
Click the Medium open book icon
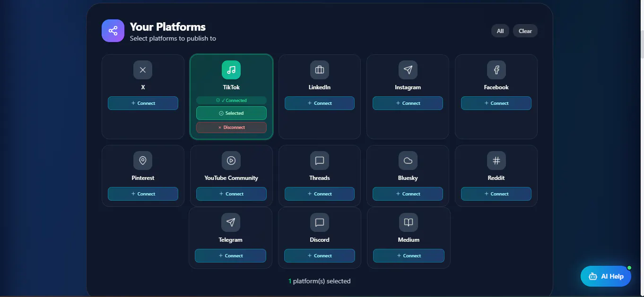click(409, 222)
